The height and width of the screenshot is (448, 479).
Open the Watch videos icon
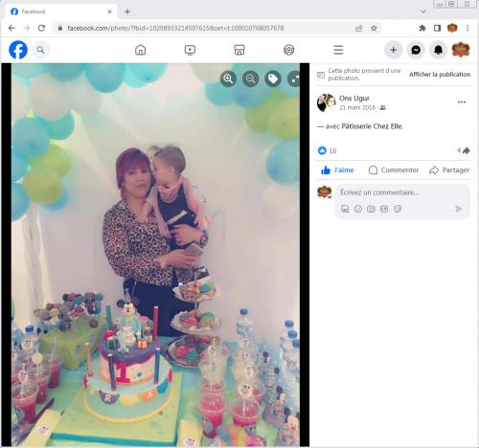click(x=190, y=50)
